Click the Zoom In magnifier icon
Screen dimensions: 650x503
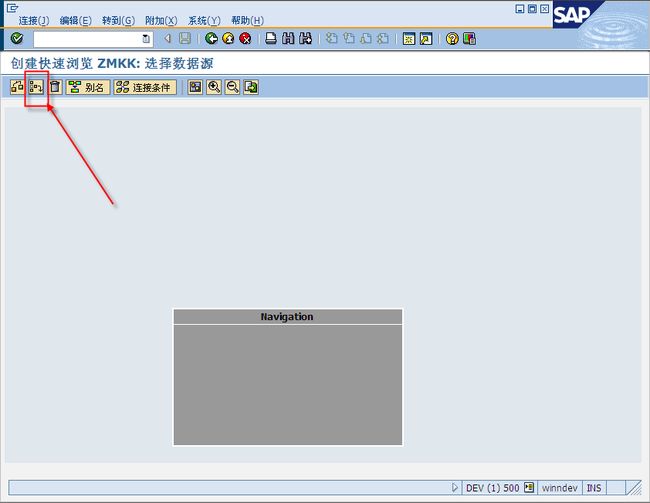pos(214,87)
